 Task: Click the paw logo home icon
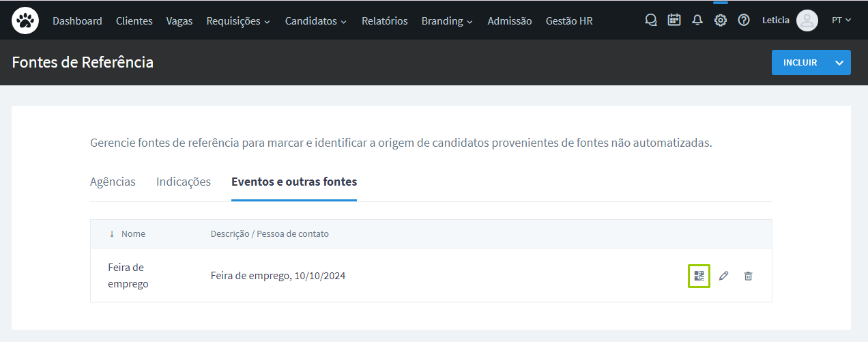tap(25, 20)
